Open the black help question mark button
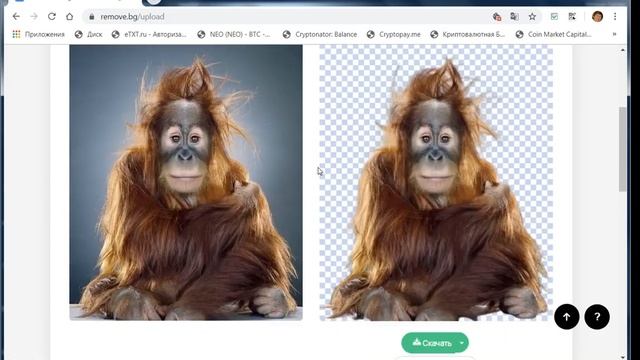This screenshot has width=640, height=360. (597, 317)
